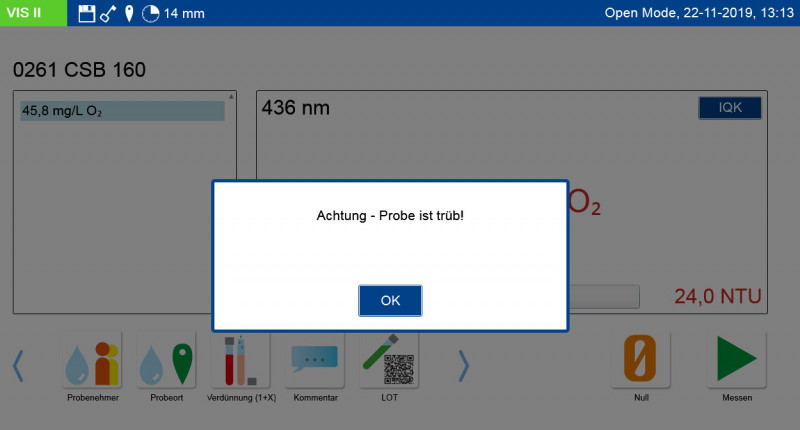Click the key icon in header
Screen dimensions: 800x430
108,13
